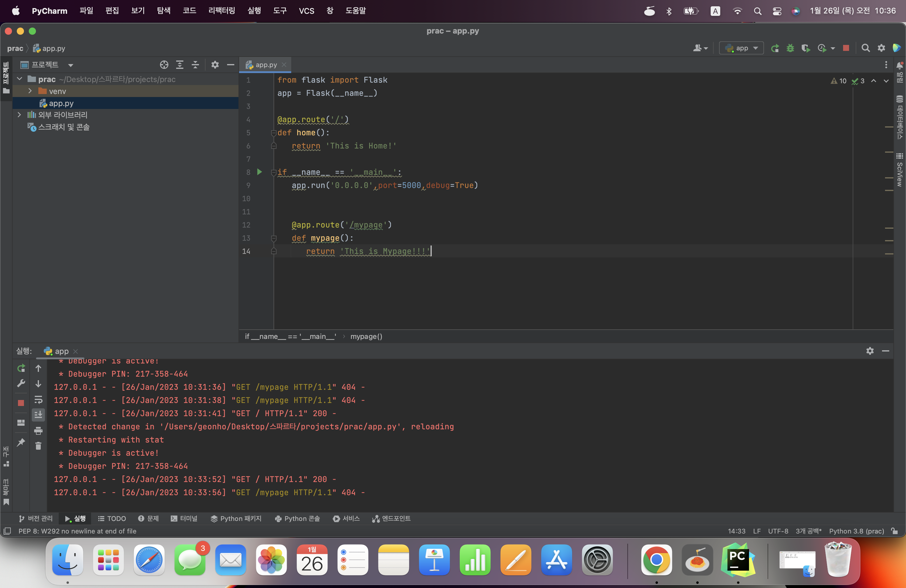Collapse the prac project folder
Viewport: 906px width, 588px height.
(20, 79)
